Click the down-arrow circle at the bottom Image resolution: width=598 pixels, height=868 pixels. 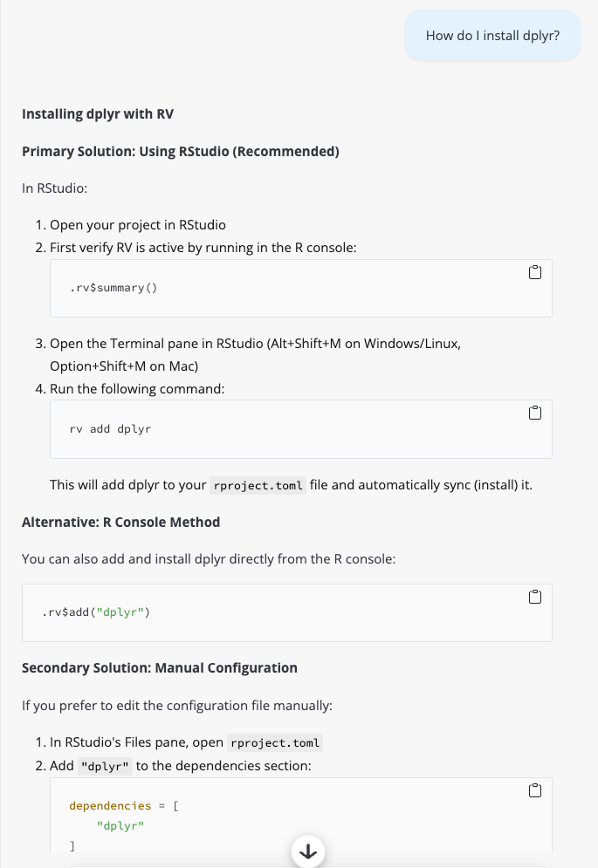pos(307,851)
